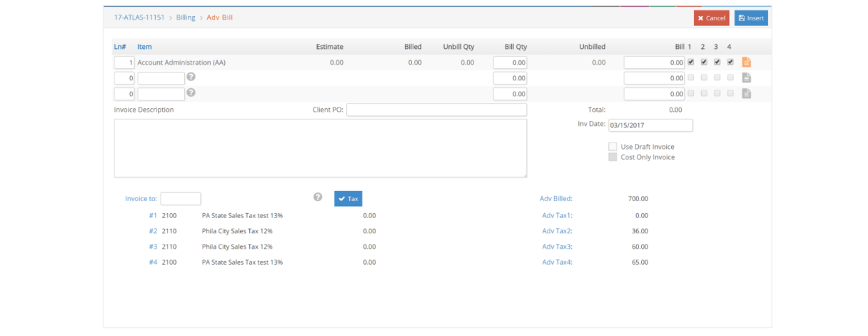Select the Adv Tax4 value 65.00
The width and height of the screenshot is (868, 336).
tap(640, 262)
